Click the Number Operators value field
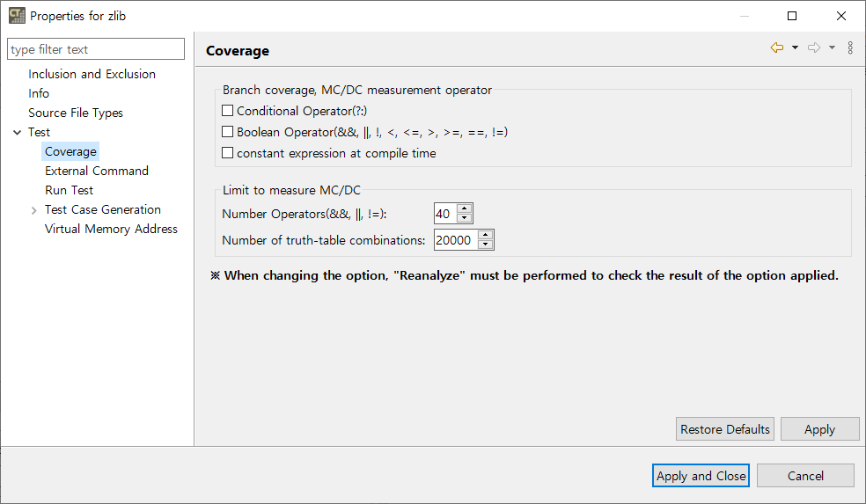 pyautogui.click(x=444, y=214)
